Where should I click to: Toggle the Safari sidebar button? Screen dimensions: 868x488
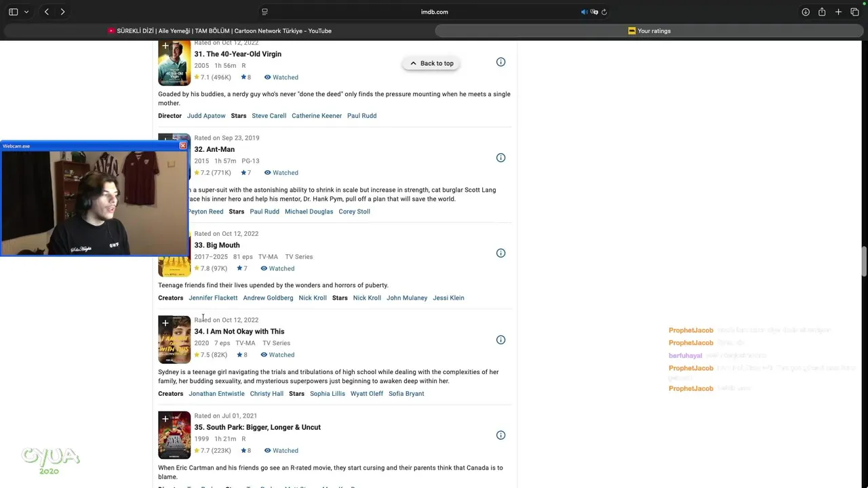[13, 12]
